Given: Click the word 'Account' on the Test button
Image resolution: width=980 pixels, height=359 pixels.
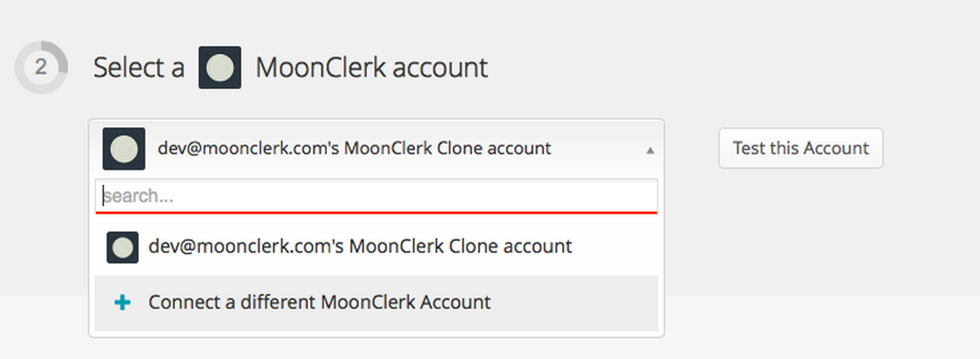Looking at the screenshot, I should (836, 148).
